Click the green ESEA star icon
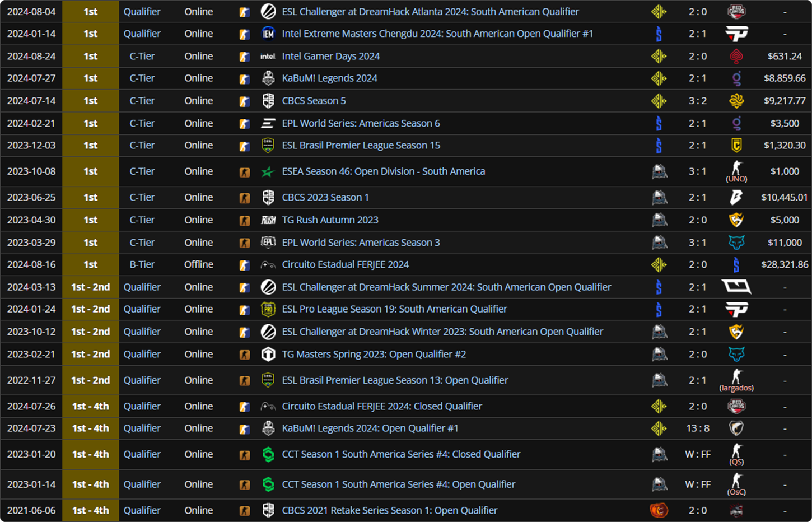The height and width of the screenshot is (522, 812). click(268, 171)
